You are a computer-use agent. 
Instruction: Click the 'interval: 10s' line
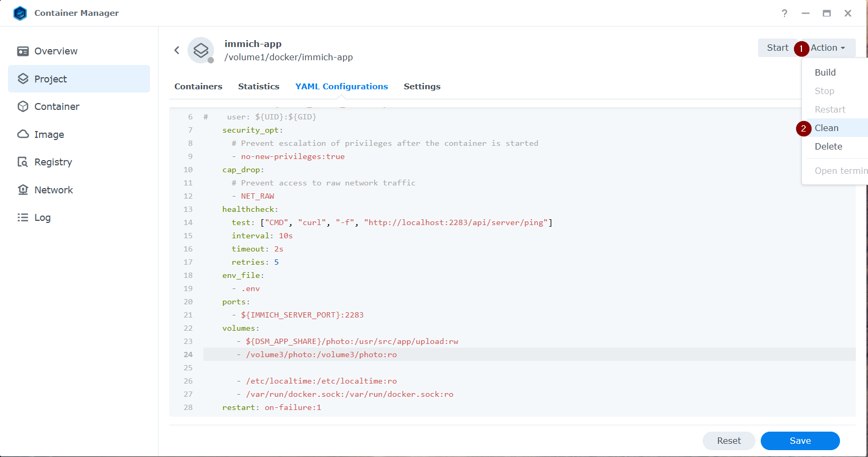[262, 236]
